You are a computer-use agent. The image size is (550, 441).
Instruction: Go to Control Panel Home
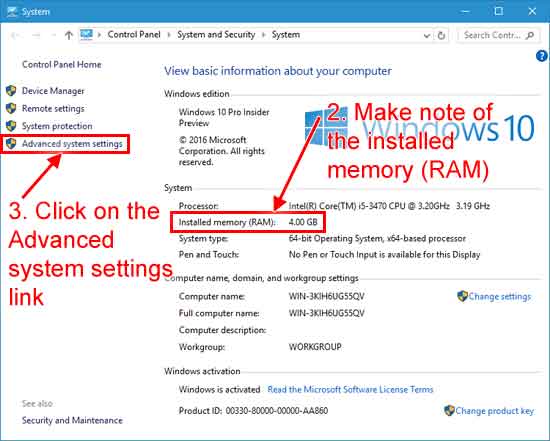[62, 65]
